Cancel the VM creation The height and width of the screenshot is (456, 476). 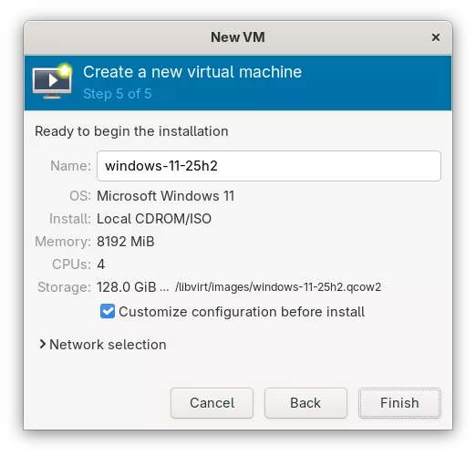coord(212,403)
